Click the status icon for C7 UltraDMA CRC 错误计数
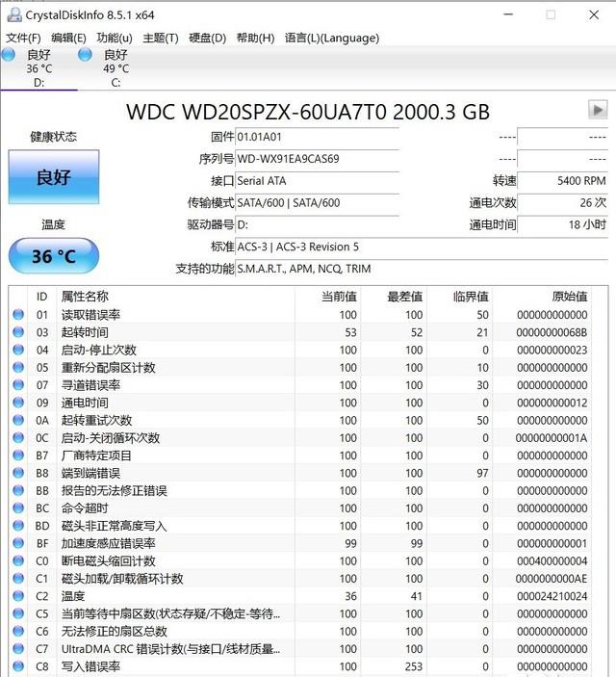 click(18, 649)
